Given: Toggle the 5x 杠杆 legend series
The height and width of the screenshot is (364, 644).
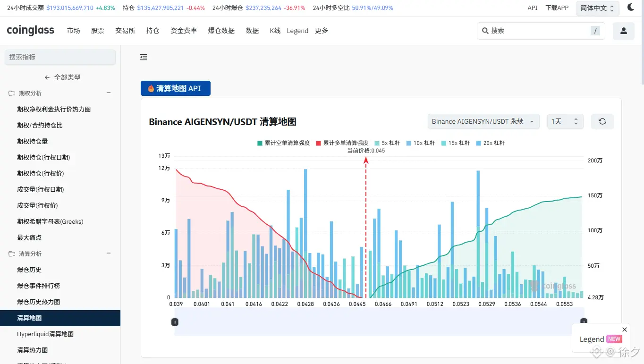Looking at the screenshot, I should pyautogui.click(x=387, y=143).
